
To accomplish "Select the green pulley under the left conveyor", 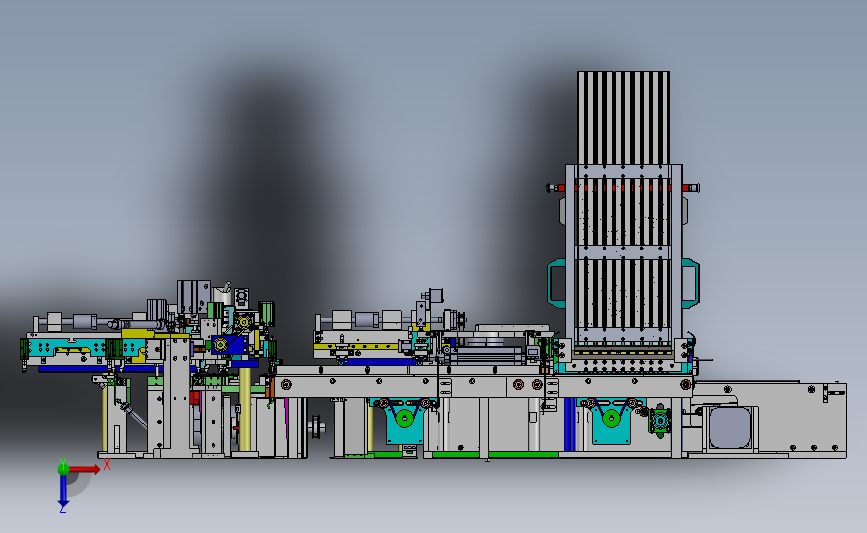I will point(405,419).
